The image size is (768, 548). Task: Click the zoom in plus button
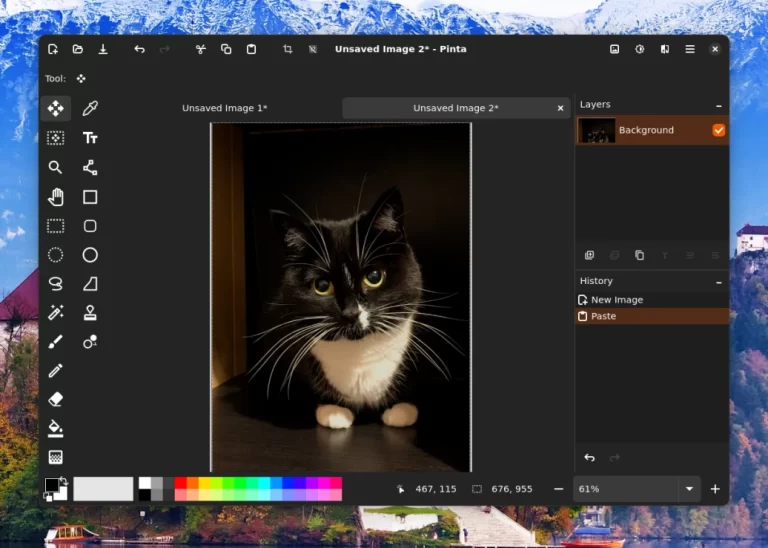(x=715, y=489)
